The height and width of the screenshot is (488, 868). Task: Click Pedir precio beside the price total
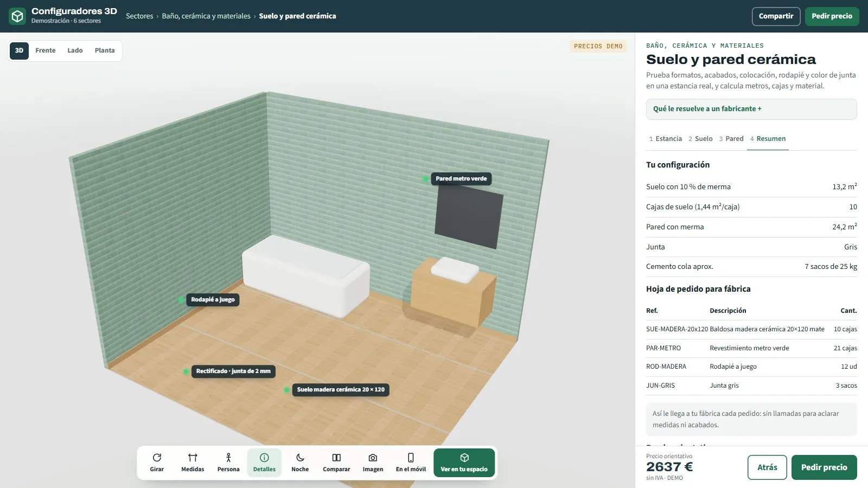click(x=824, y=467)
